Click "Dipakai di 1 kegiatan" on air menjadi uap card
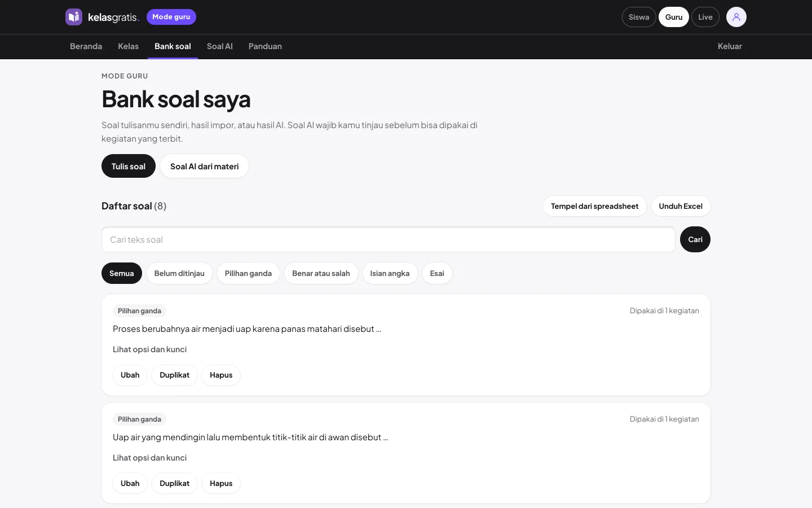This screenshot has width=812, height=508. 664,310
